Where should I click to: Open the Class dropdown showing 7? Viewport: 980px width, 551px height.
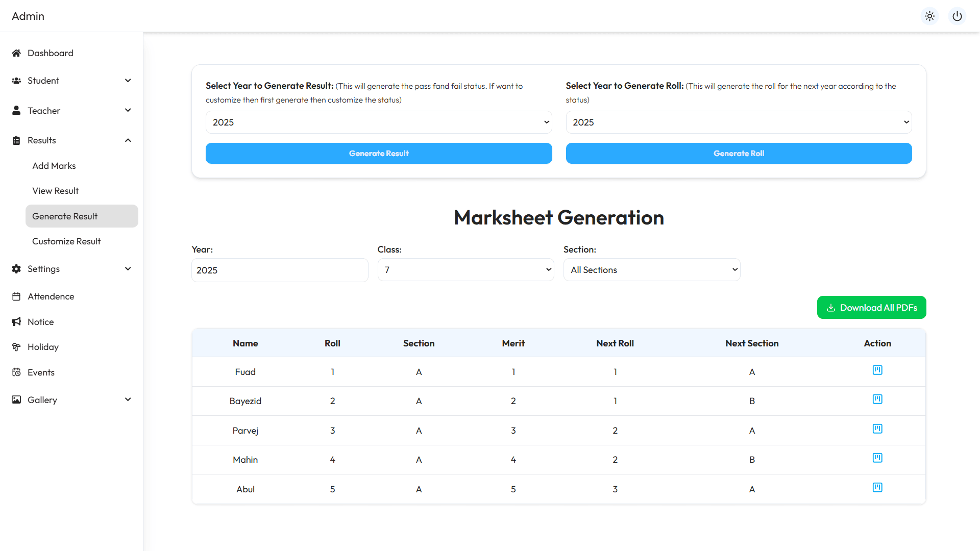[465, 270]
